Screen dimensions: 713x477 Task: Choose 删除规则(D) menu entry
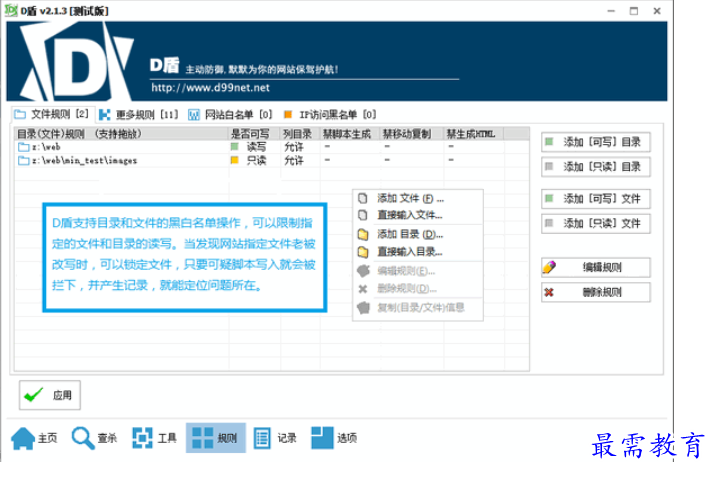pos(417,289)
